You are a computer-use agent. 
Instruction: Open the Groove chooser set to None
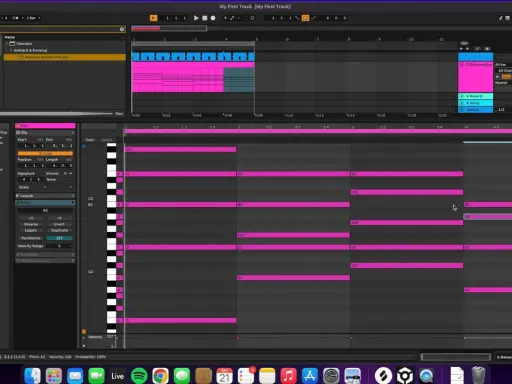tap(59, 179)
